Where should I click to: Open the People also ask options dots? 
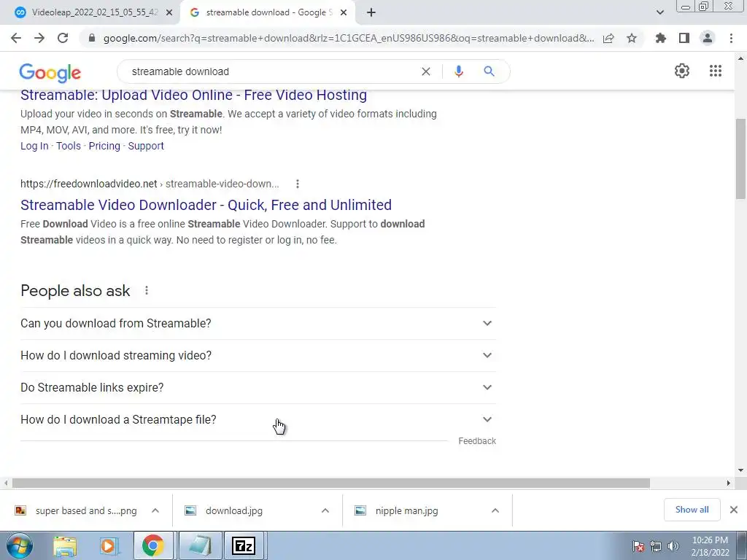pyautogui.click(x=147, y=290)
